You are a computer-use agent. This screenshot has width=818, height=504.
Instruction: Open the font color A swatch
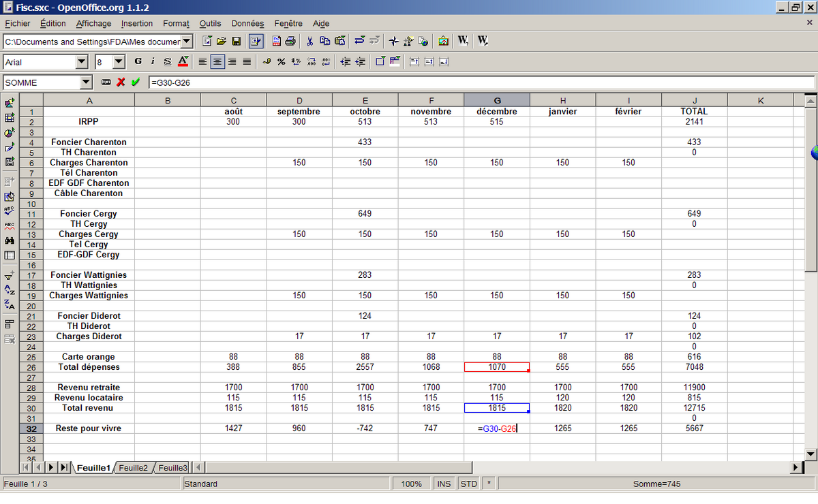tap(183, 61)
